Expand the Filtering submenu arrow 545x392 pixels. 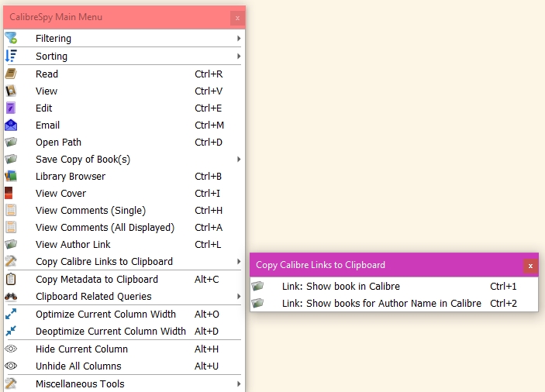click(239, 38)
